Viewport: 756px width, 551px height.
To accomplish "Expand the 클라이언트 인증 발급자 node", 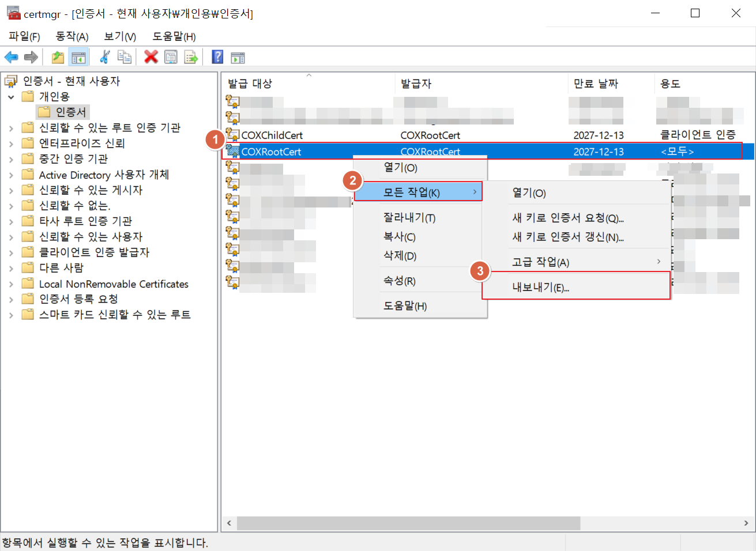I will tap(11, 252).
